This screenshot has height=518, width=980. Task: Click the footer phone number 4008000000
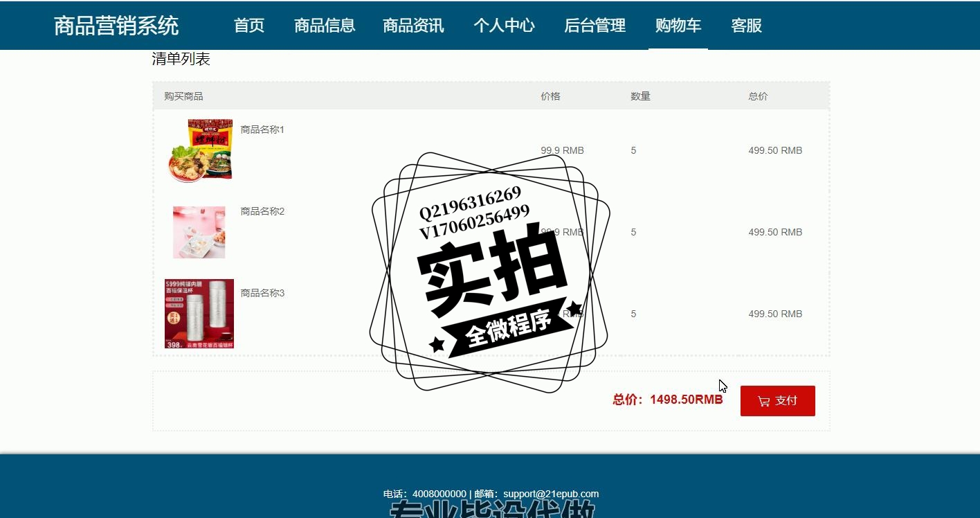coord(439,494)
